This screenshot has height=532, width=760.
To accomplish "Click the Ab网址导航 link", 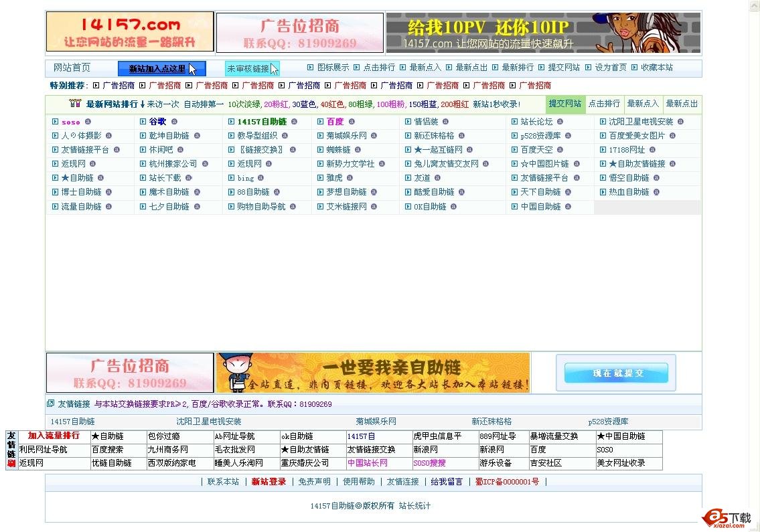I will [x=234, y=436].
